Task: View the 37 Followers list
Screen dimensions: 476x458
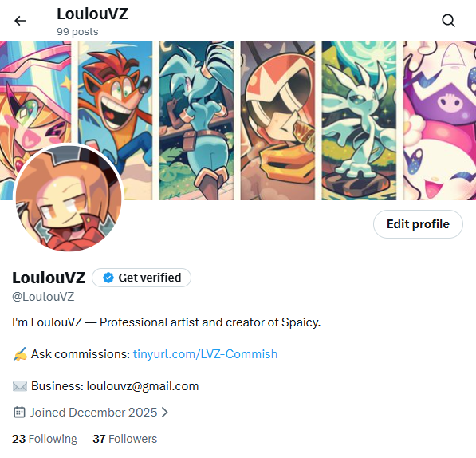Action: click(x=124, y=439)
